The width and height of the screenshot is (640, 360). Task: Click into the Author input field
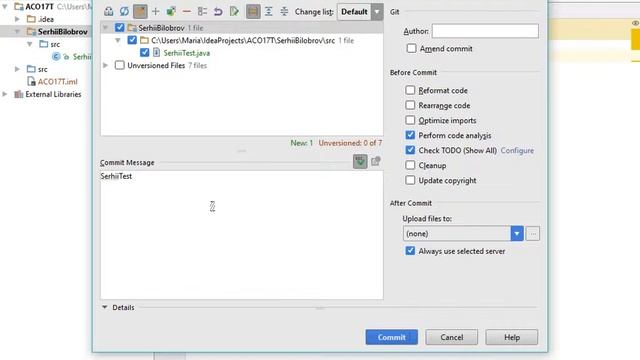(485, 31)
